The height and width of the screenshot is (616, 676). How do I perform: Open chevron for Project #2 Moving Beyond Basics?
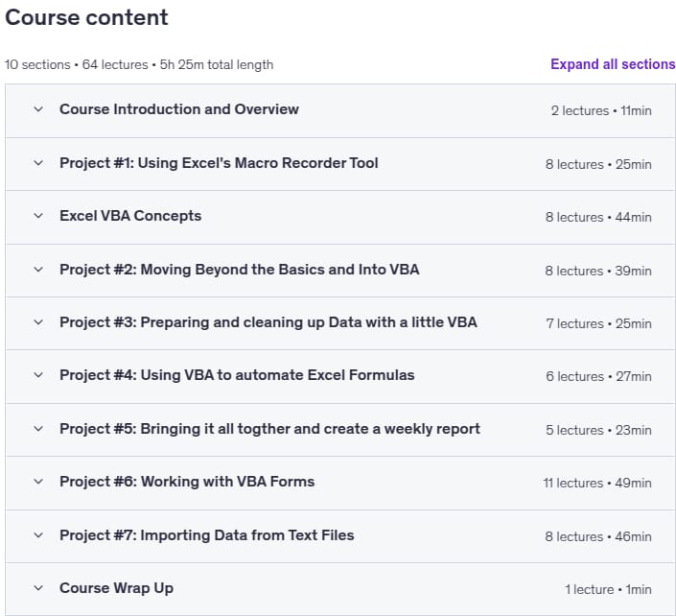click(x=38, y=270)
